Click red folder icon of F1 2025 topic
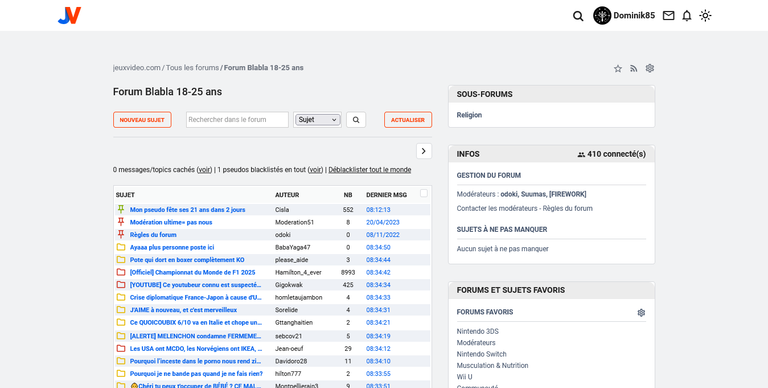The height and width of the screenshot is (388, 768). tap(121, 272)
